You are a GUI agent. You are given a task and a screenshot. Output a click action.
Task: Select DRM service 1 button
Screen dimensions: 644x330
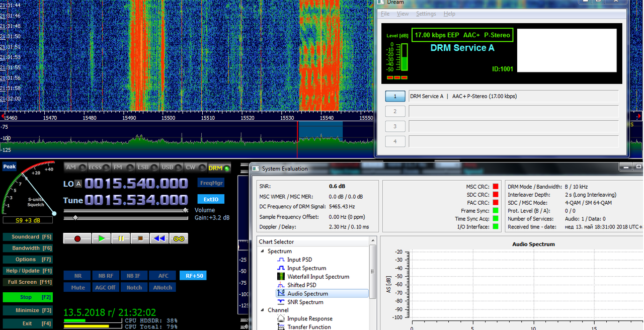point(395,96)
